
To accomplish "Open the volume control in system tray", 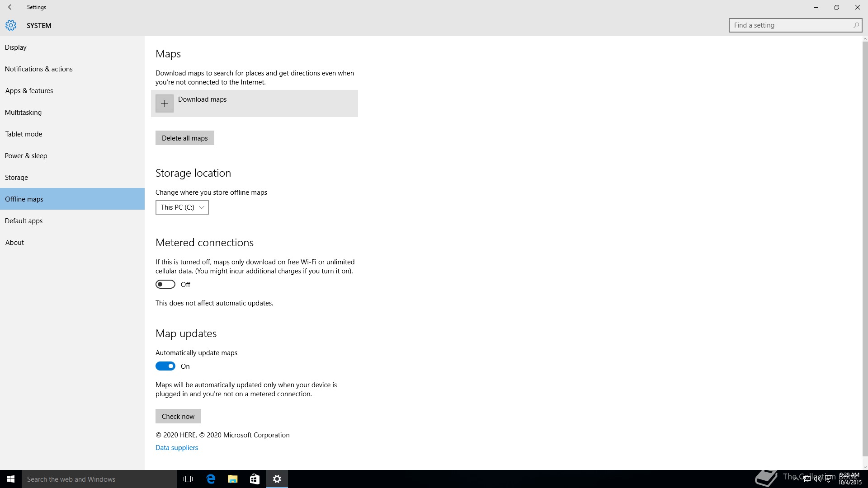I will click(x=818, y=479).
